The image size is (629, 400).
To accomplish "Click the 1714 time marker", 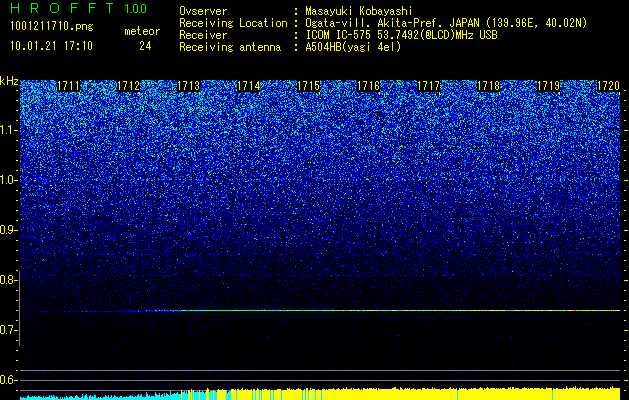I will (249, 86).
